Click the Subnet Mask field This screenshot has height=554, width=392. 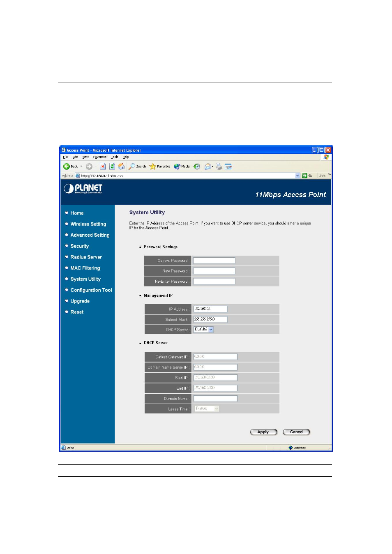(210, 319)
